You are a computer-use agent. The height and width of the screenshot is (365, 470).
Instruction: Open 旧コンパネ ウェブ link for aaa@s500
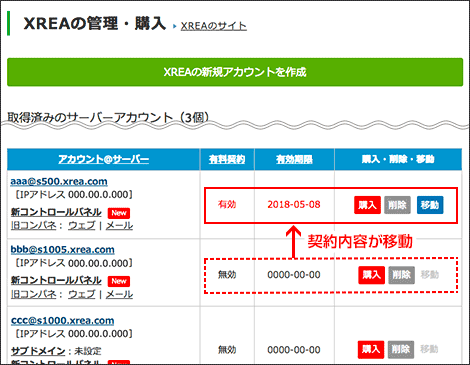pyautogui.click(x=82, y=226)
